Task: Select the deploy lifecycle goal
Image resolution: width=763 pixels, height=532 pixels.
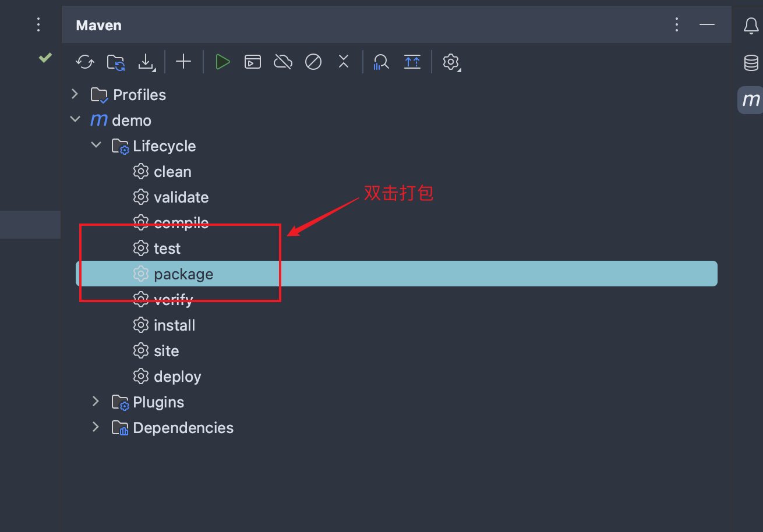Action: (x=396, y=377)
